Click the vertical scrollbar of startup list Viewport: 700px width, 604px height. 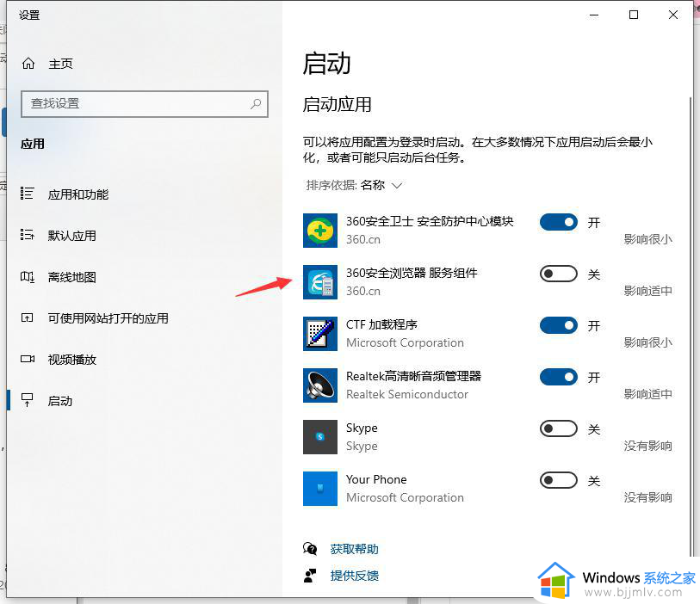[691, 325]
